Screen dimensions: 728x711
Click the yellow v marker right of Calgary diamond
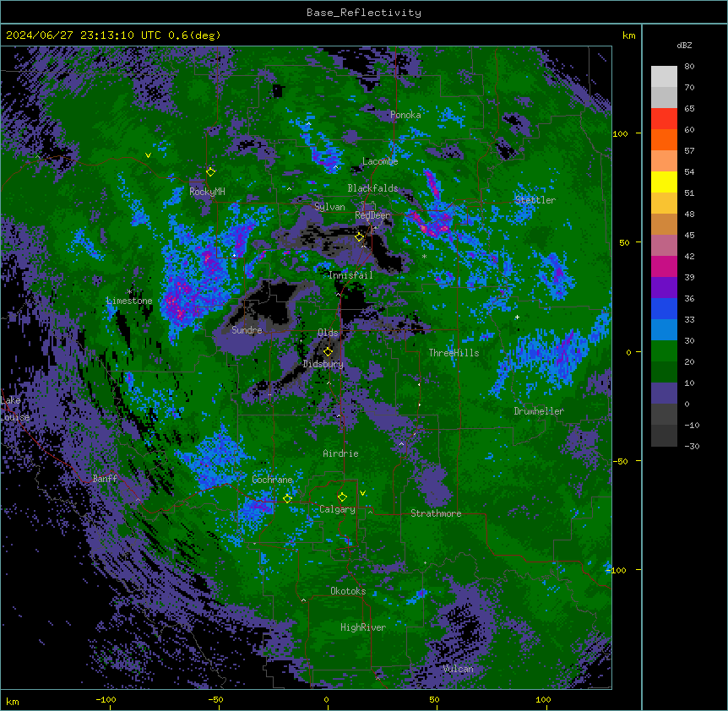point(362,493)
